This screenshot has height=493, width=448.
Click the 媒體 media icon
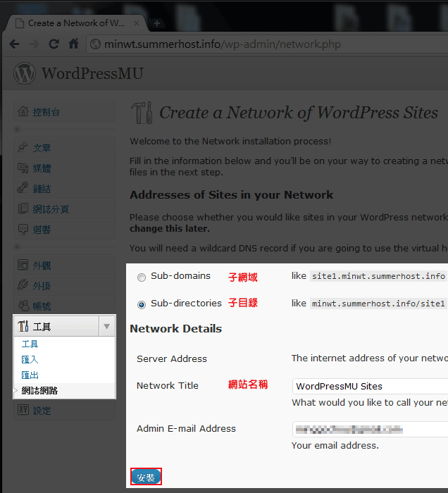click(x=23, y=168)
